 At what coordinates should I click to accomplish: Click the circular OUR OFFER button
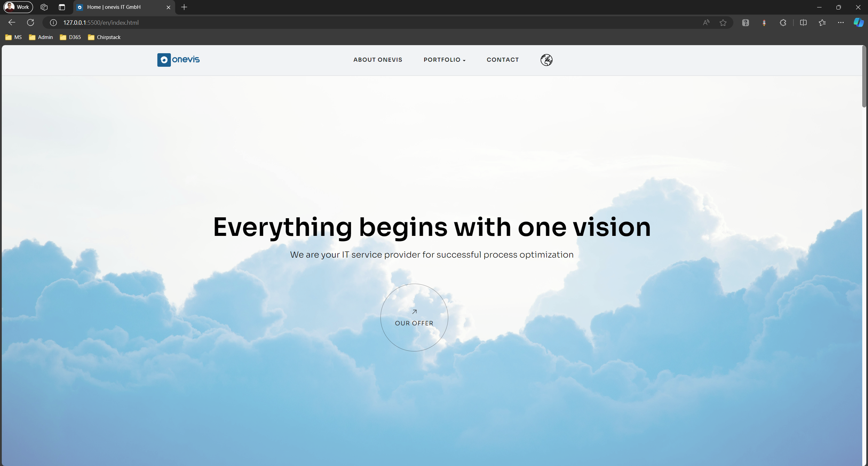414,318
